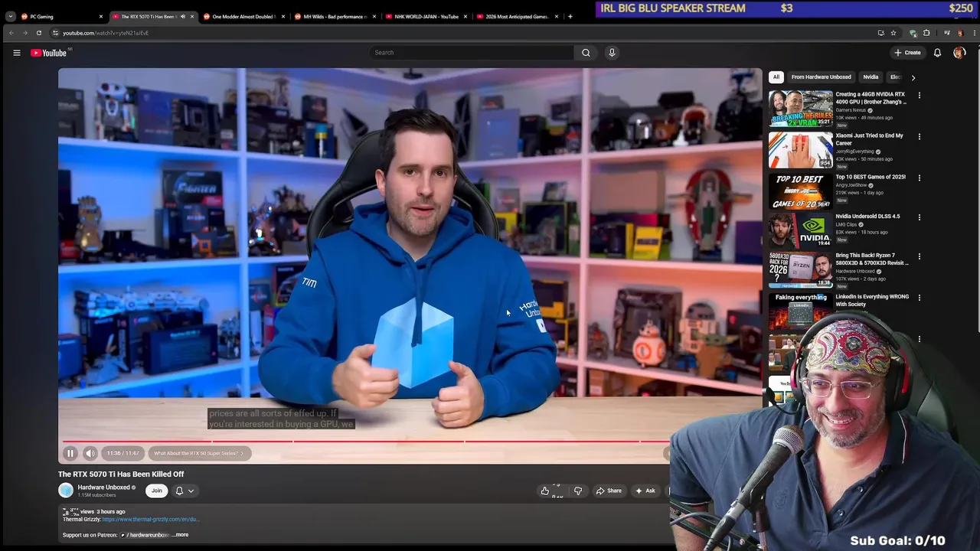Screen dimensions: 980x551
Task: Open the browser profile avatar
Action: [x=959, y=33]
